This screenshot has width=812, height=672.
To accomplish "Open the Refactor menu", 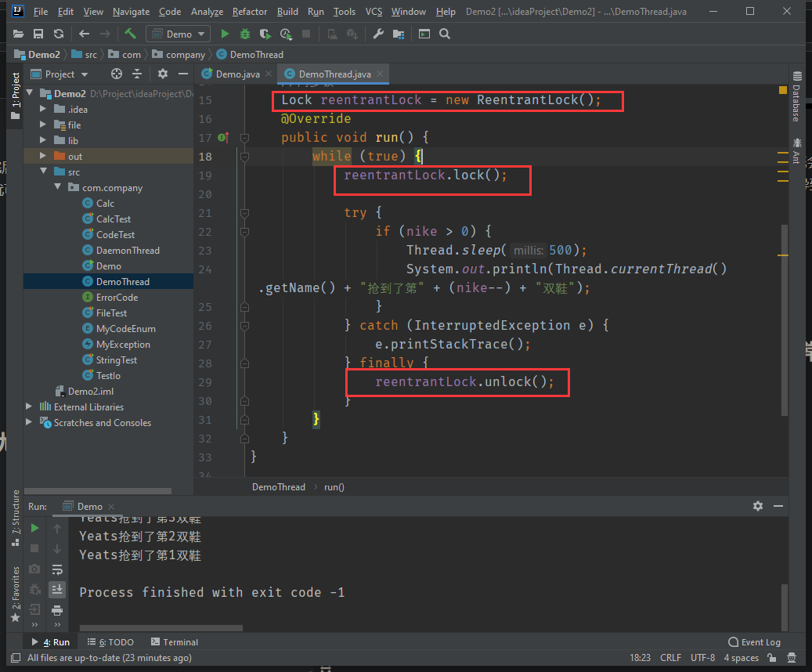I will click(250, 12).
